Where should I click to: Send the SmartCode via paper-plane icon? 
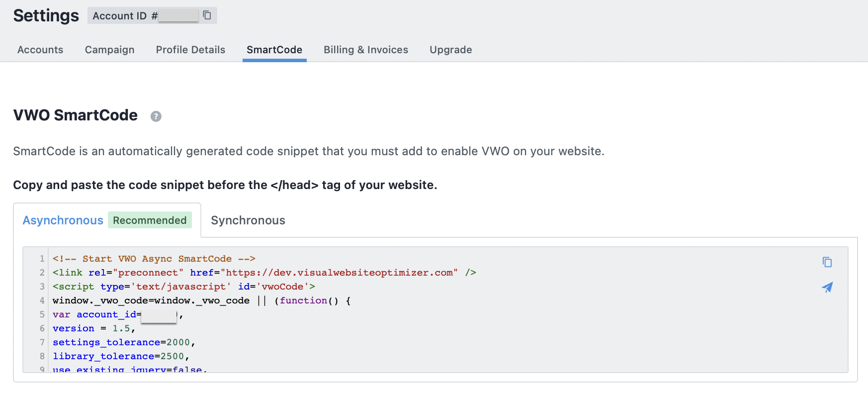[827, 287]
